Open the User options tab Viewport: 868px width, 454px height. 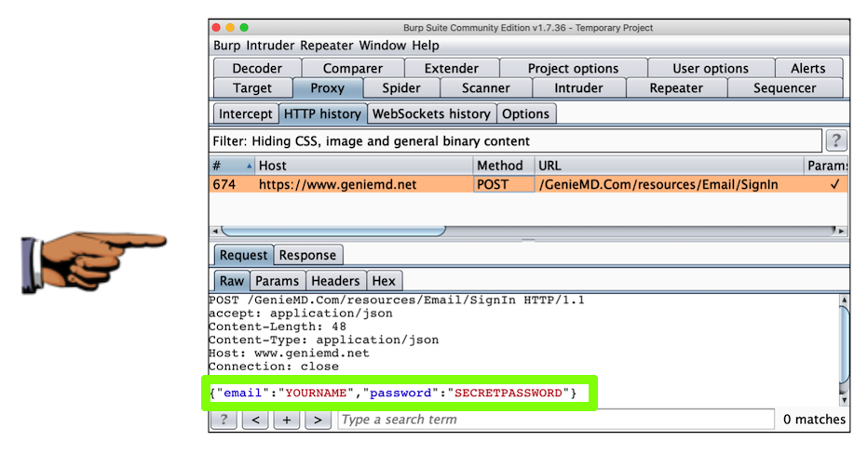(x=711, y=68)
